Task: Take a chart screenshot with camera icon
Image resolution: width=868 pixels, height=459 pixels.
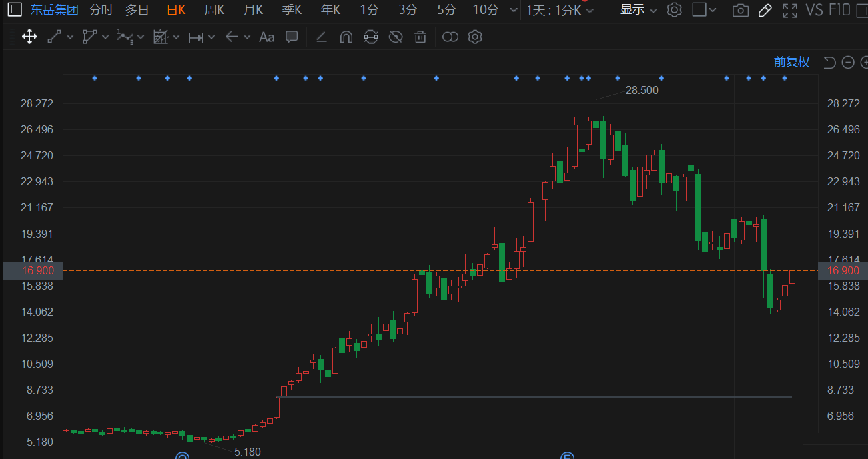Action: 740,10
